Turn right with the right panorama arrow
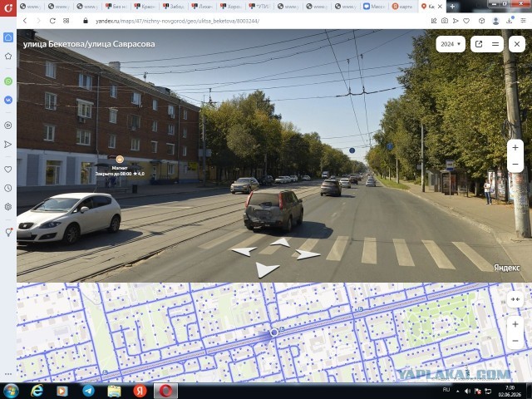The image size is (532, 399). 308,254
